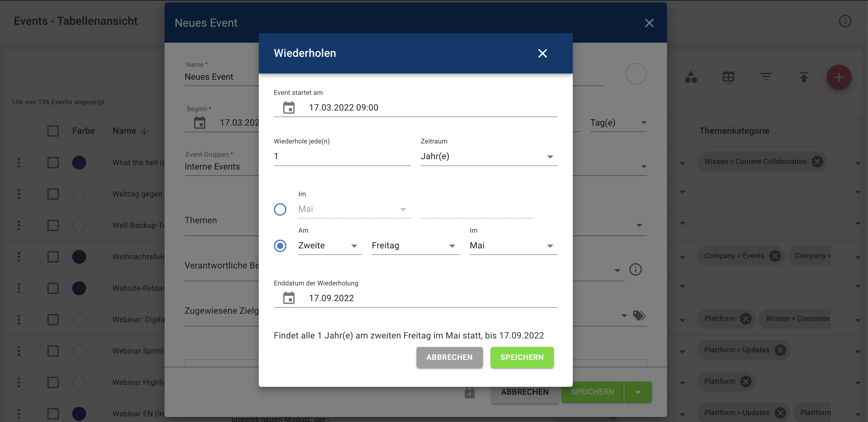The image size is (868, 422).
Task: Click Speichern in Wiederholen dialog
Action: [x=522, y=357]
